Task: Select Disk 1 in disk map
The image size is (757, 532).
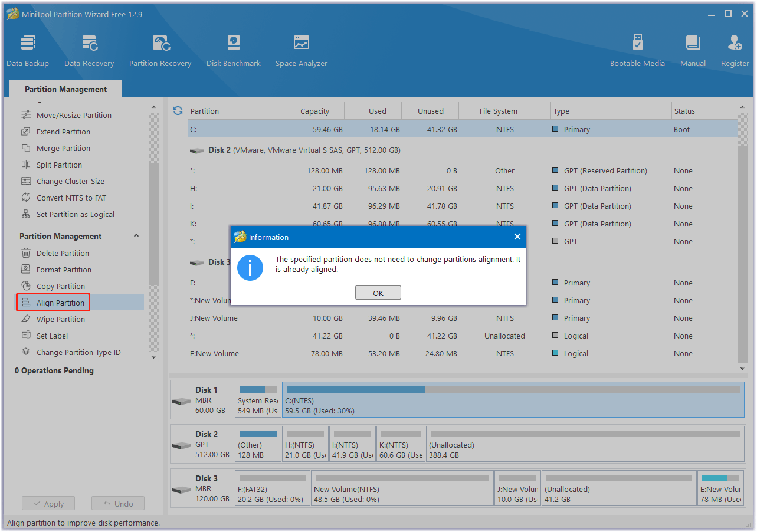Action: [x=202, y=400]
